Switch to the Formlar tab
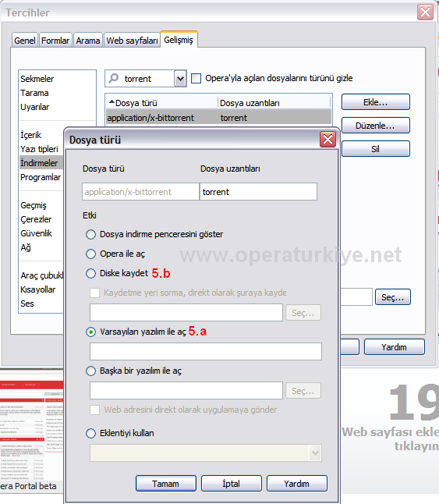This screenshot has height=504, width=439. [x=55, y=41]
